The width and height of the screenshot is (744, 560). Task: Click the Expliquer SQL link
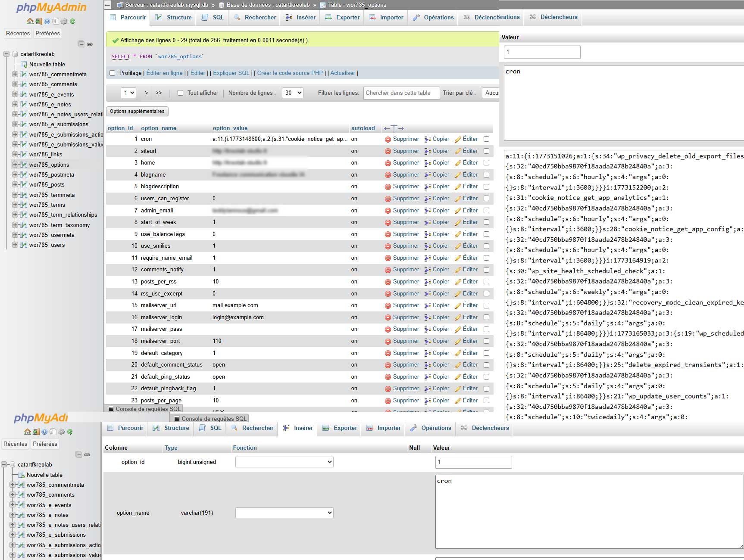(231, 73)
